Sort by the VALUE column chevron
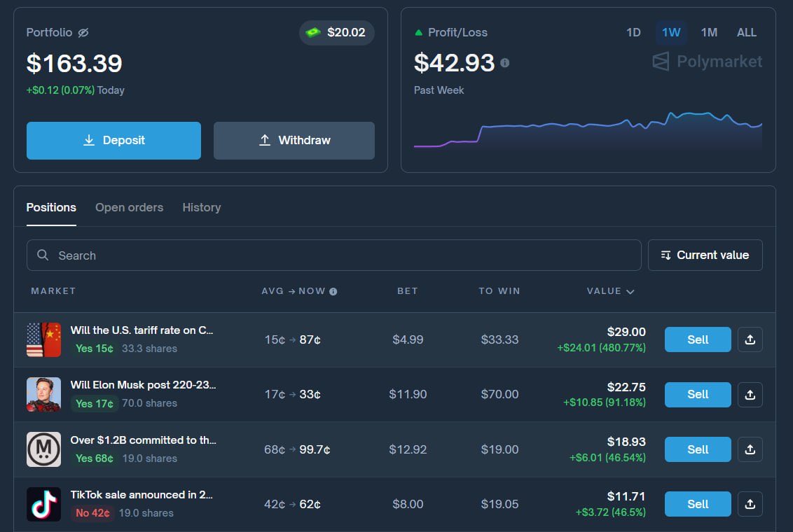Image resolution: width=793 pixels, height=532 pixels. (x=630, y=291)
